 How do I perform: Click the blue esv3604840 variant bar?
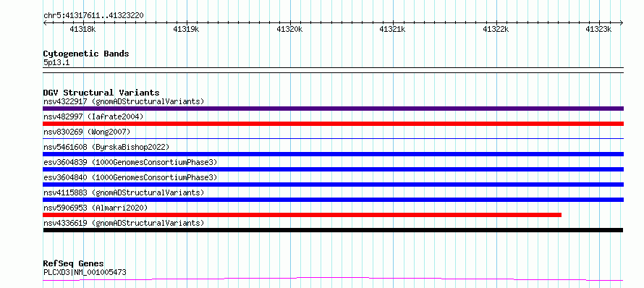(x=333, y=185)
